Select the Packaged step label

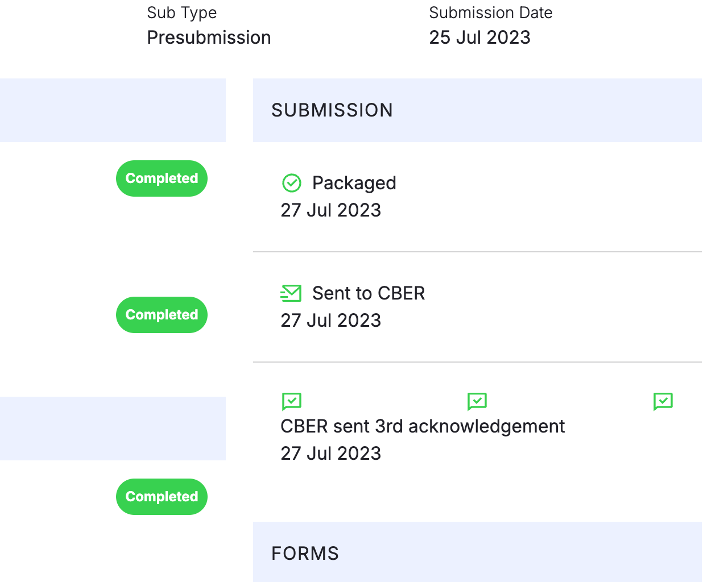(354, 183)
